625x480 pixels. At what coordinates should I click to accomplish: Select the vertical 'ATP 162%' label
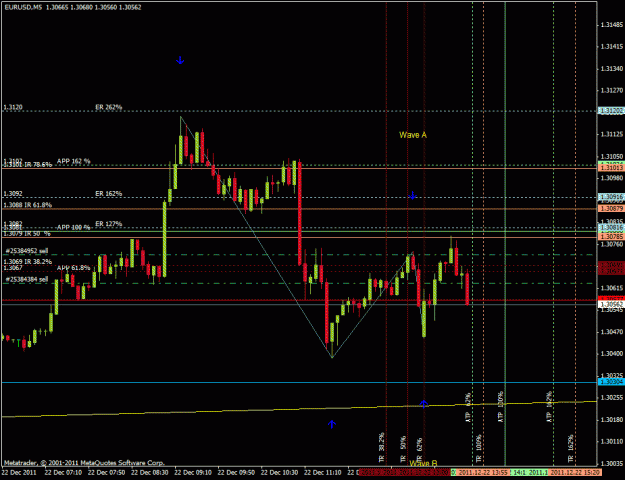[x=549, y=406]
